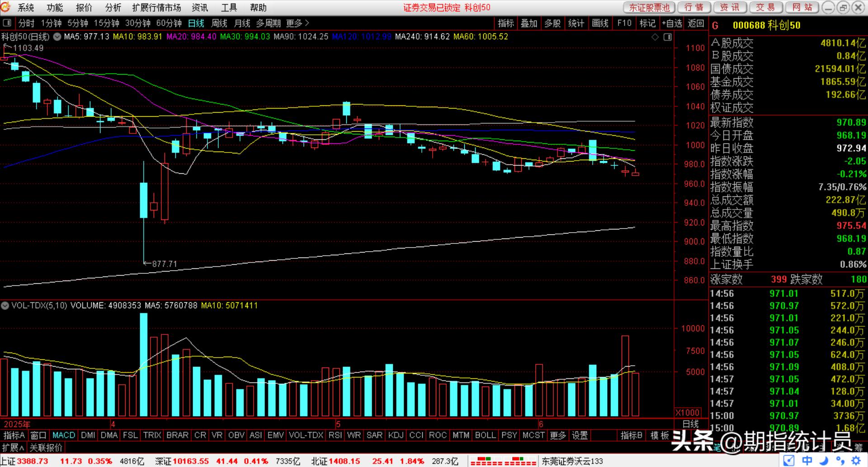Screen dimensions: 868x467
Task: Toggle the 叠加 overlay option
Action: 529,23
